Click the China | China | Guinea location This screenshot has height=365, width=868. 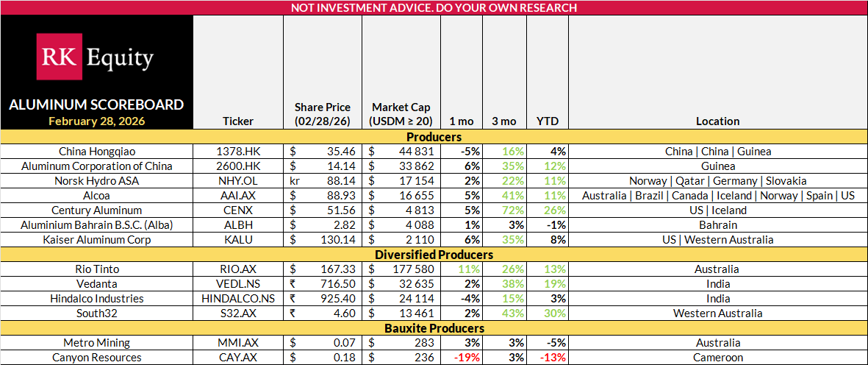click(717, 151)
